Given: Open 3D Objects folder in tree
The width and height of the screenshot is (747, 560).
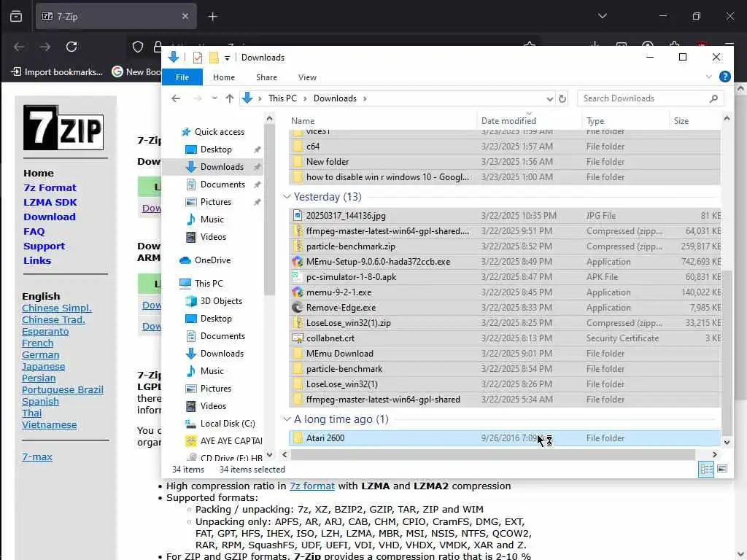Looking at the screenshot, I should pyautogui.click(x=221, y=301).
